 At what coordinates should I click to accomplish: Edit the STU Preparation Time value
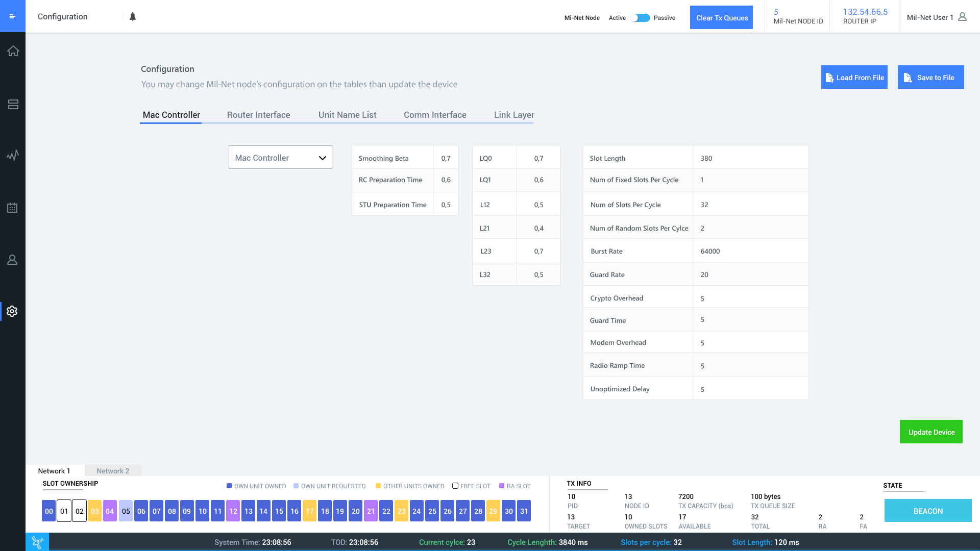446,205
